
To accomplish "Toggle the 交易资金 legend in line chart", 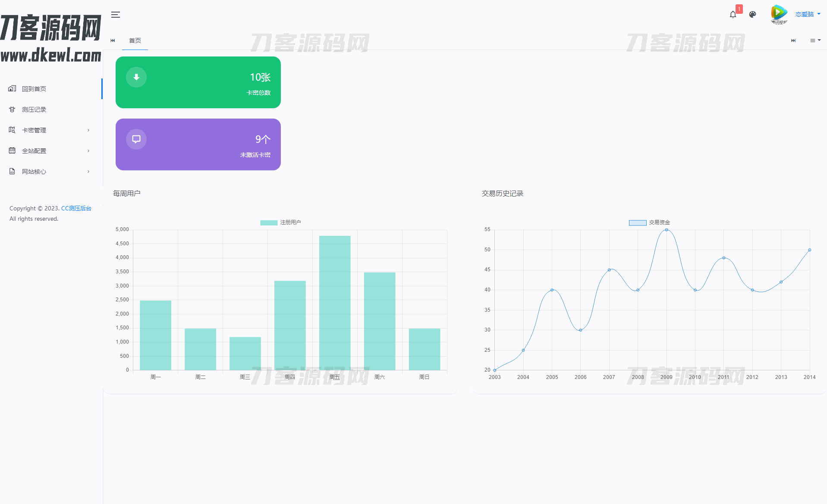I will point(649,222).
